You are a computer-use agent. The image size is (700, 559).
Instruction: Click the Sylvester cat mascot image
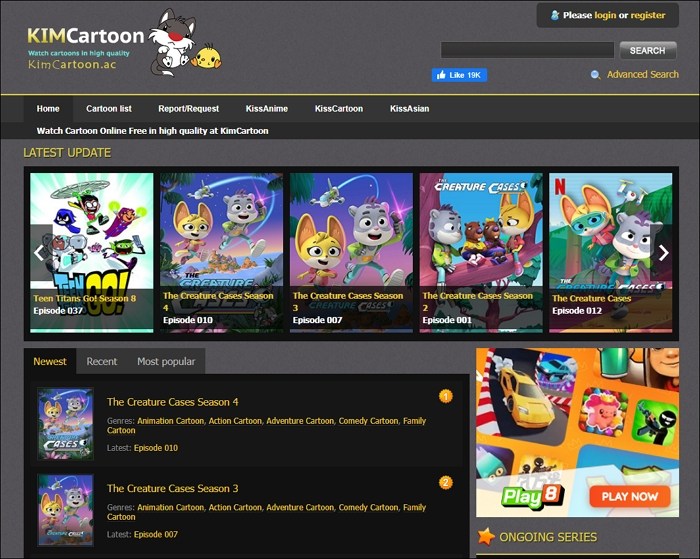pos(174,42)
